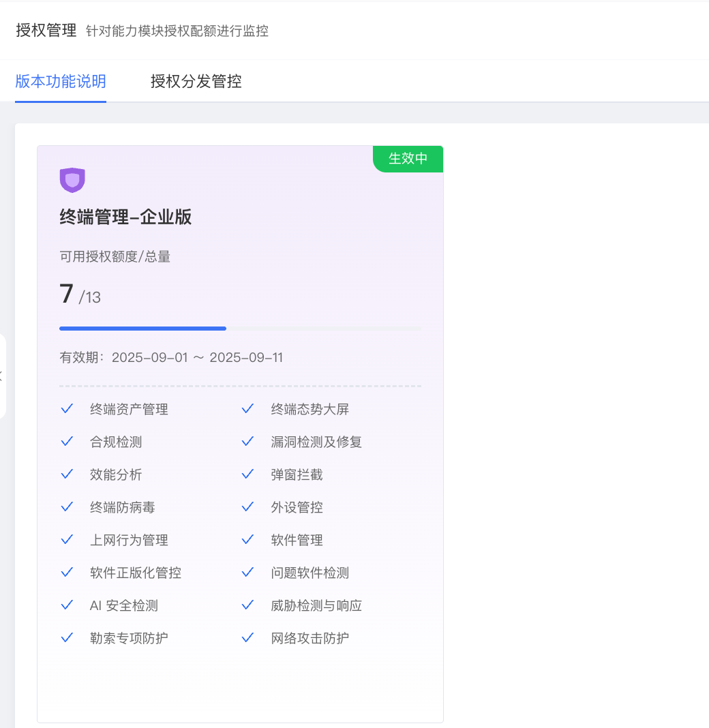The image size is (709, 728).
Task: Click the blue authorization quota progress bar
Action: click(143, 329)
